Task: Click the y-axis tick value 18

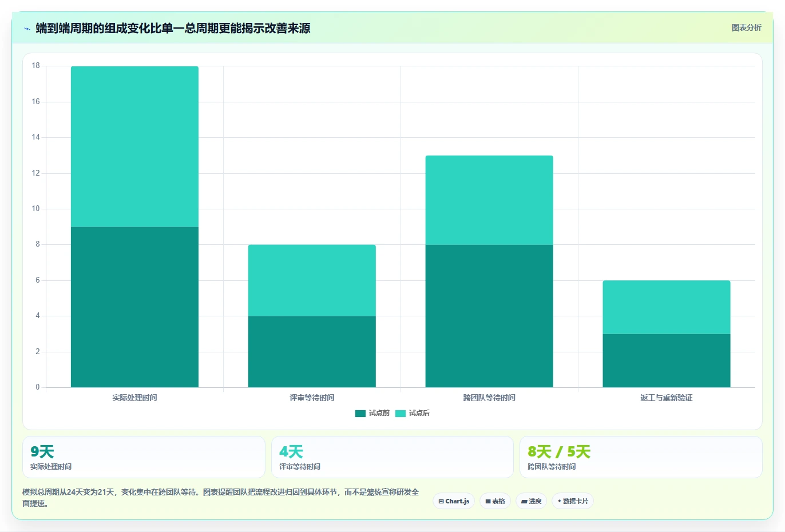Action: pos(36,66)
